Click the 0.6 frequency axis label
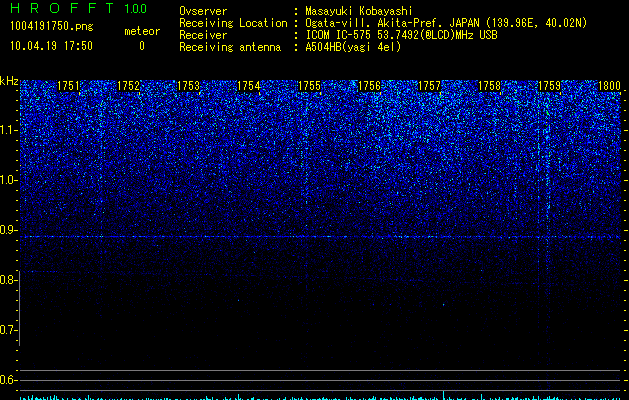 pos(9,380)
